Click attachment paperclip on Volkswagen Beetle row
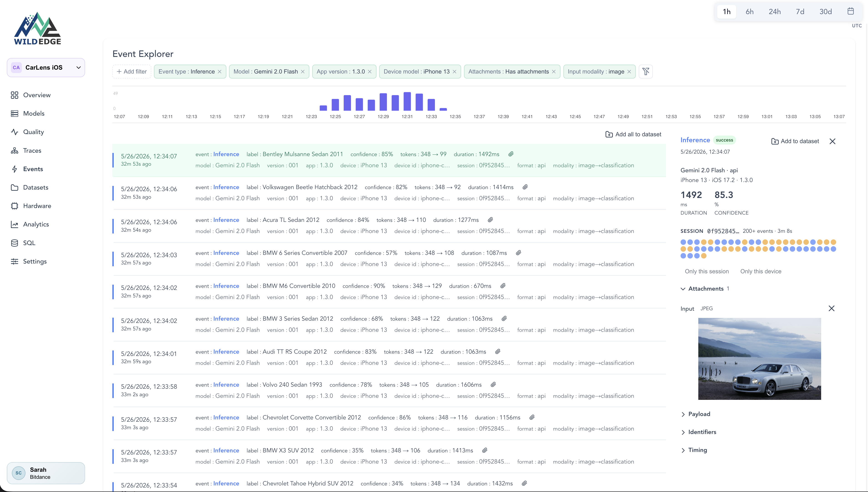 pos(525,187)
